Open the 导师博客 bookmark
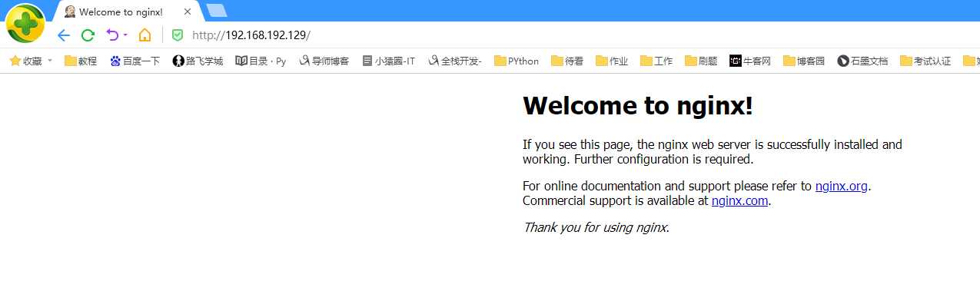980x281 pixels. pos(324,61)
